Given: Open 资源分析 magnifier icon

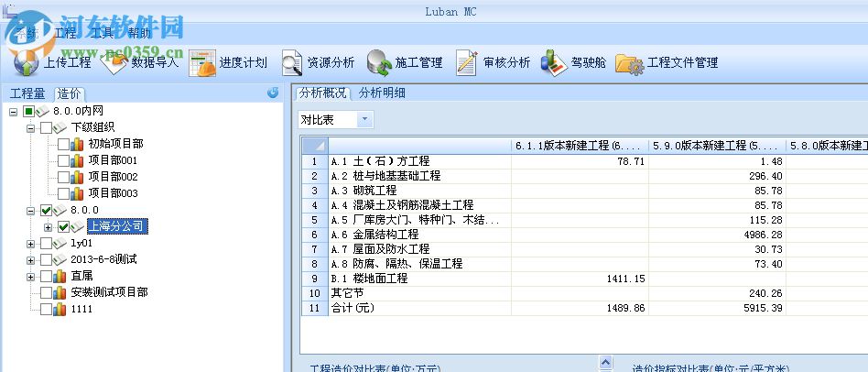Looking at the screenshot, I should click(x=291, y=62).
